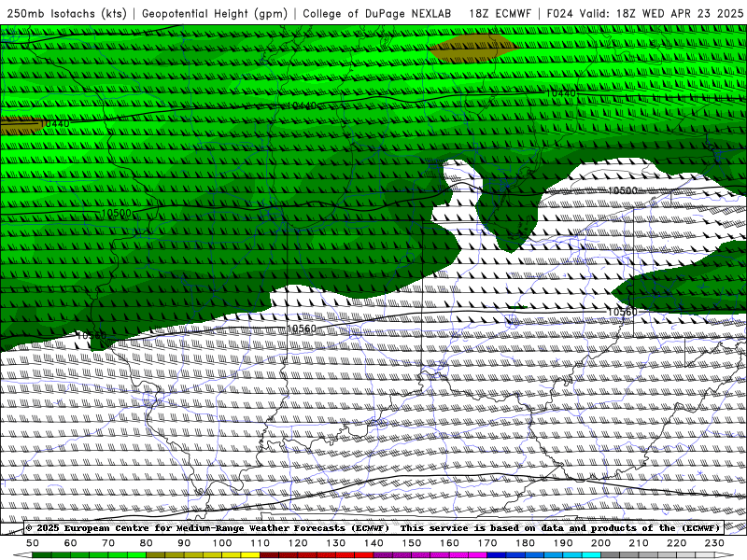
Task: Click the '140' value on the color scale
Action: tap(373, 543)
